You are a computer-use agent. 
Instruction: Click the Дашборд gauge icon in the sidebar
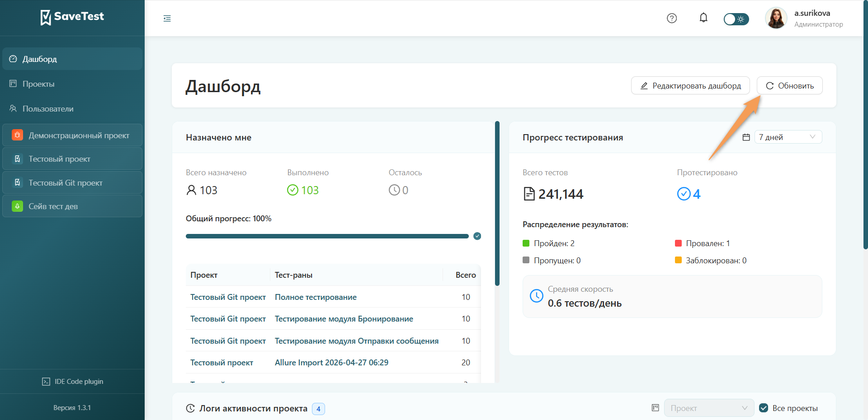tap(13, 59)
